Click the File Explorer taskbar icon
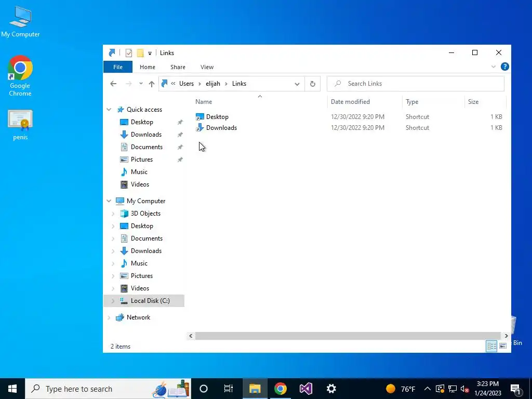Screen dimensions: 532x399 click(255, 389)
